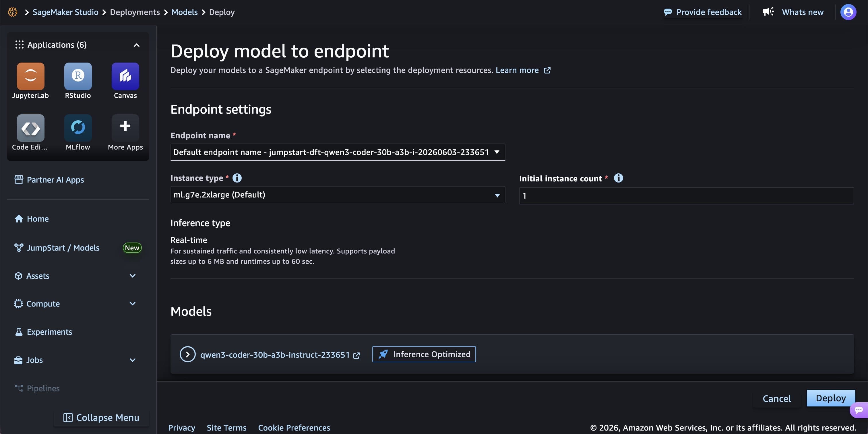This screenshot has width=868, height=434.
Task: Click SageMaker Studio breadcrumb
Action: [65, 12]
